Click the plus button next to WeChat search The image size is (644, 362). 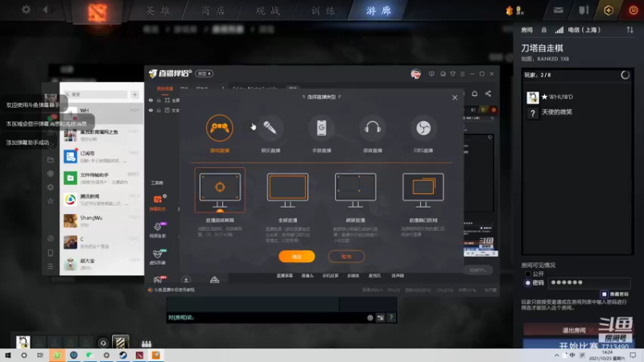click(x=134, y=94)
